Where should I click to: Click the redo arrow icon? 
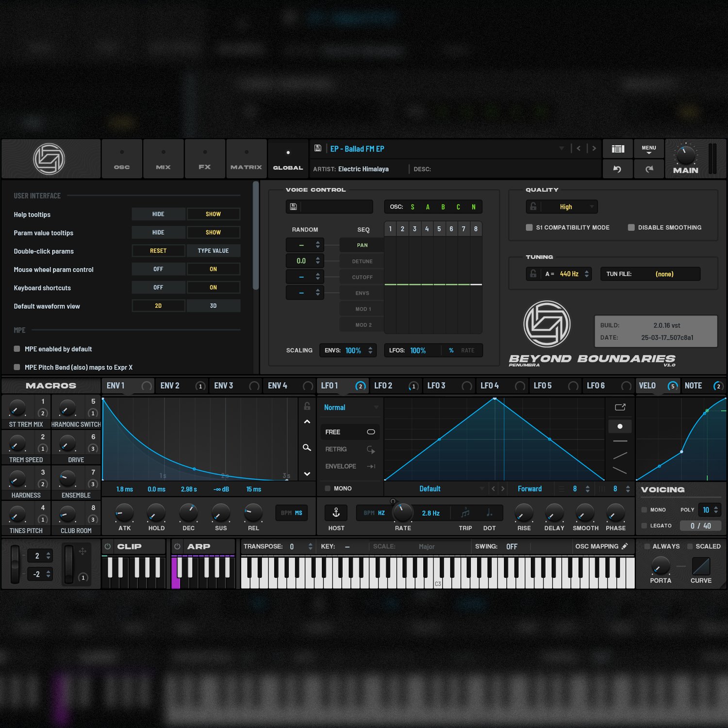649,169
